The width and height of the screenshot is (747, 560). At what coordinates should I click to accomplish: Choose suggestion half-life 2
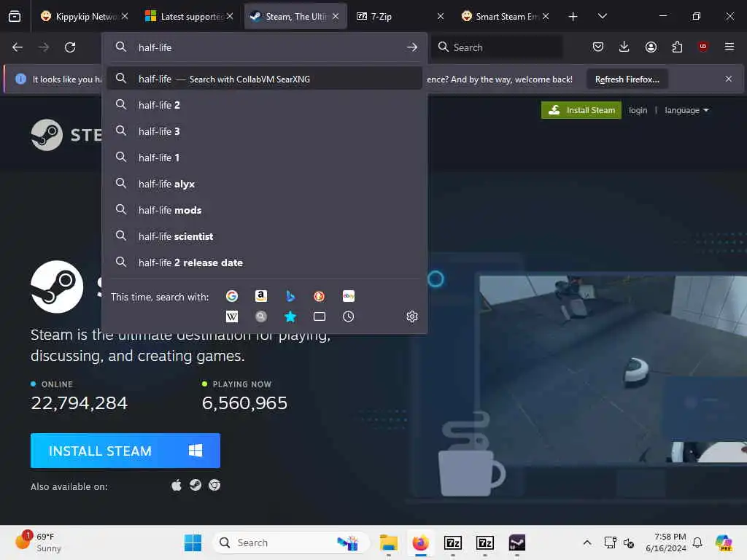pyautogui.click(x=264, y=105)
